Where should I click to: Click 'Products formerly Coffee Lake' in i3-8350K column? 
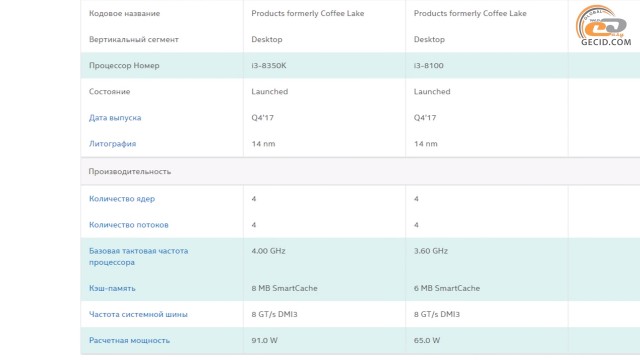[308, 13]
